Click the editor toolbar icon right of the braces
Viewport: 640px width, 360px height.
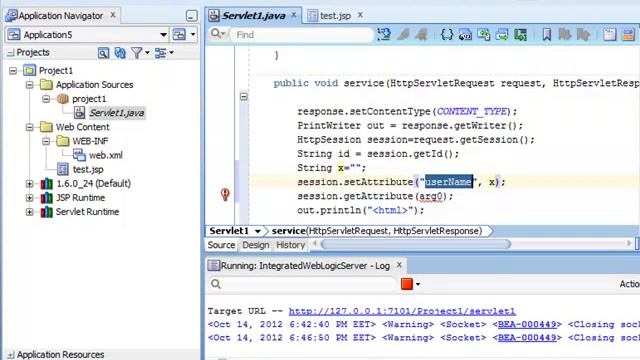tap(465, 35)
